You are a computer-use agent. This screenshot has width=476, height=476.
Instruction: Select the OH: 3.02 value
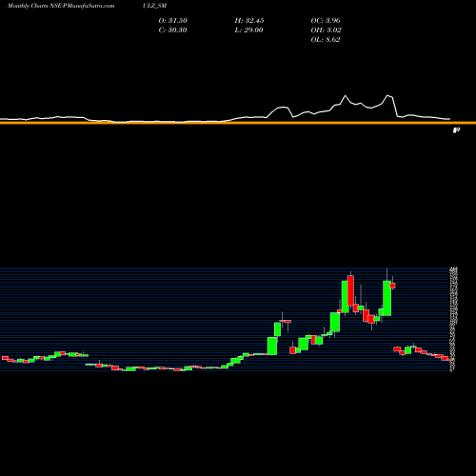(x=326, y=30)
